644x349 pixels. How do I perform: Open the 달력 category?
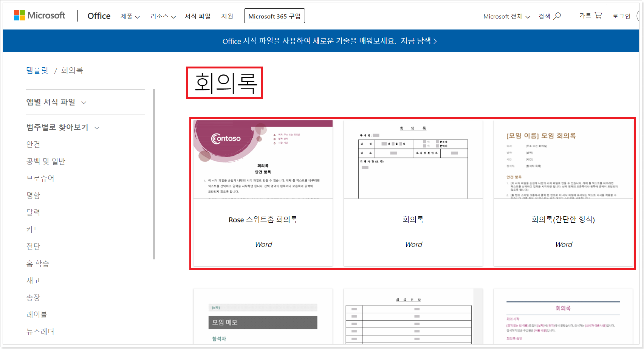click(33, 212)
